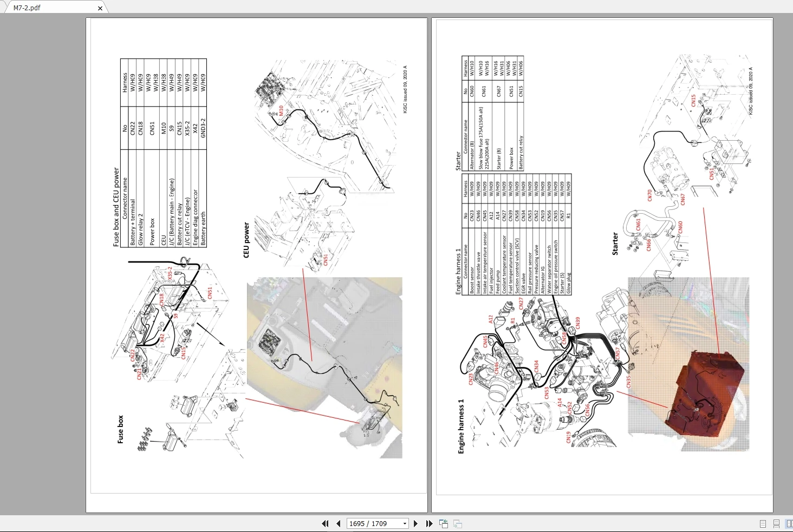Go to the previous page

point(339,523)
